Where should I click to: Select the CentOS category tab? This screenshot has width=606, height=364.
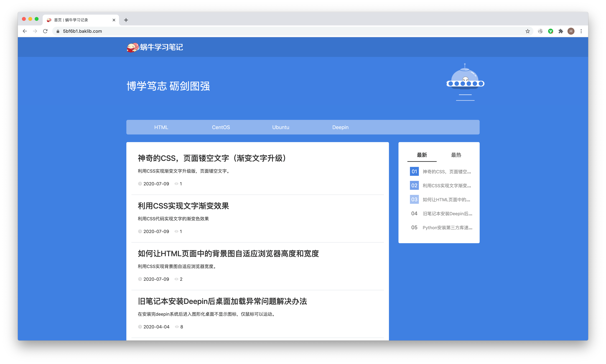pyautogui.click(x=221, y=127)
